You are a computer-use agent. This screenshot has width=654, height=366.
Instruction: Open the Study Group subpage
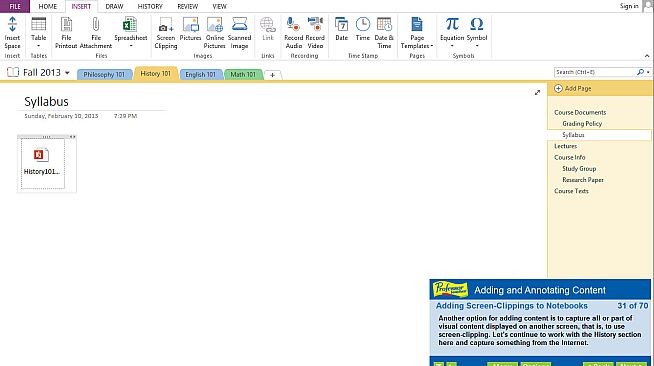[x=579, y=169]
